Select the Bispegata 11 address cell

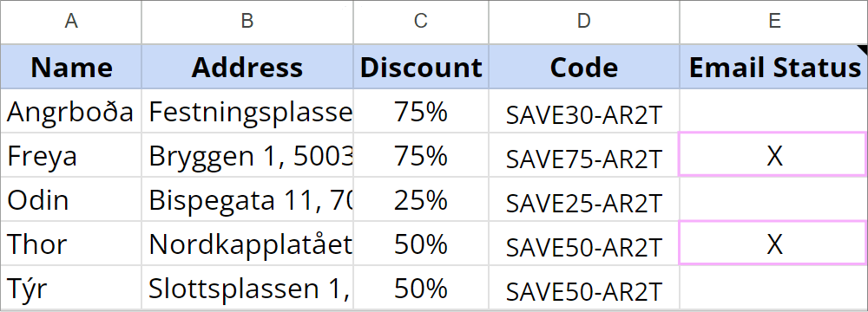pyautogui.click(x=247, y=199)
